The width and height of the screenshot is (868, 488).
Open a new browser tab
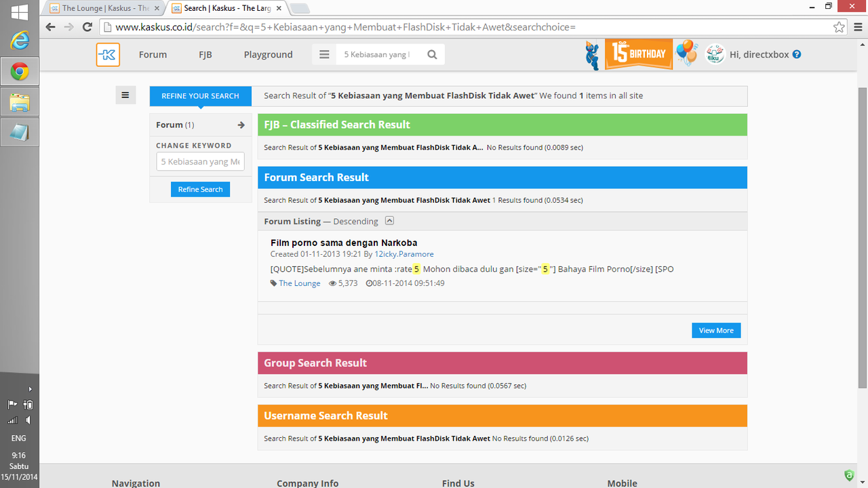300,8
